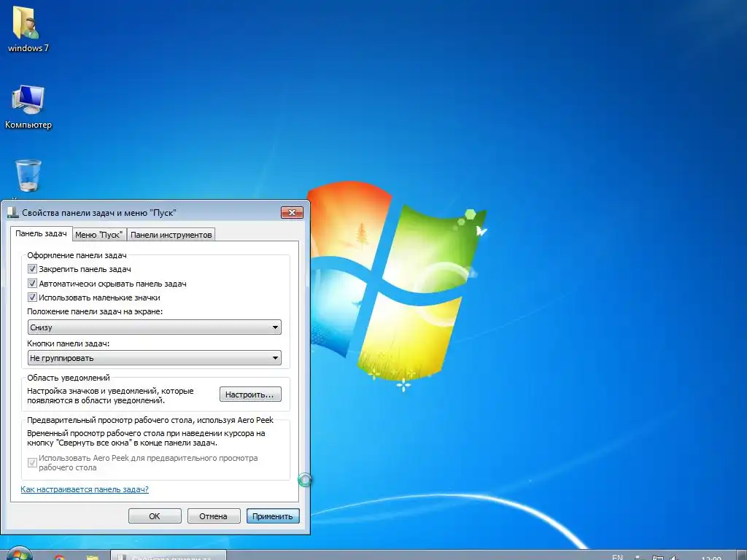747x560 pixels.
Task: Close the taskbar properties dialog
Action: pyautogui.click(x=292, y=212)
